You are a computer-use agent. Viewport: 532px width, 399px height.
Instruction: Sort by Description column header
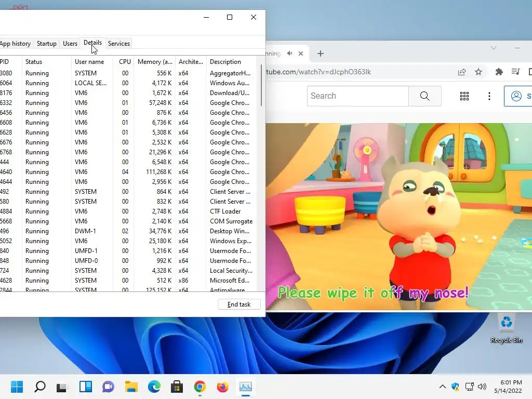coord(231,62)
